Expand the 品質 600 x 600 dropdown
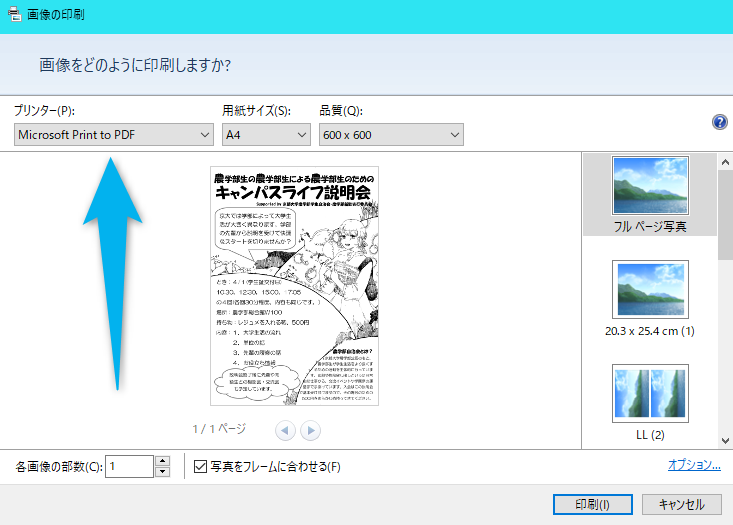 pos(391,135)
